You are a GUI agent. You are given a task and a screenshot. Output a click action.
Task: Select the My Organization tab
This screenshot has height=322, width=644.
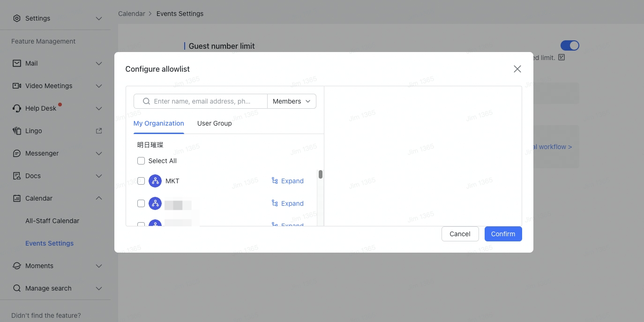[x=158, y=123]
